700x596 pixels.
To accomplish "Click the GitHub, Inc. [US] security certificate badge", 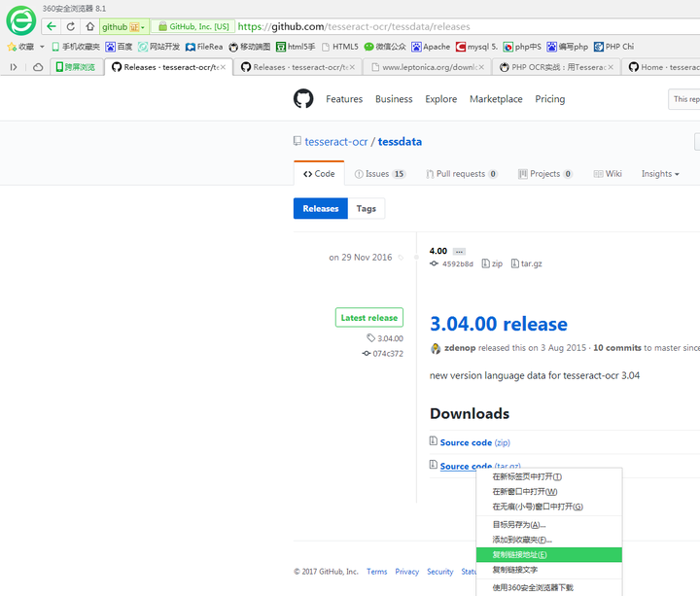I will 193,27.
